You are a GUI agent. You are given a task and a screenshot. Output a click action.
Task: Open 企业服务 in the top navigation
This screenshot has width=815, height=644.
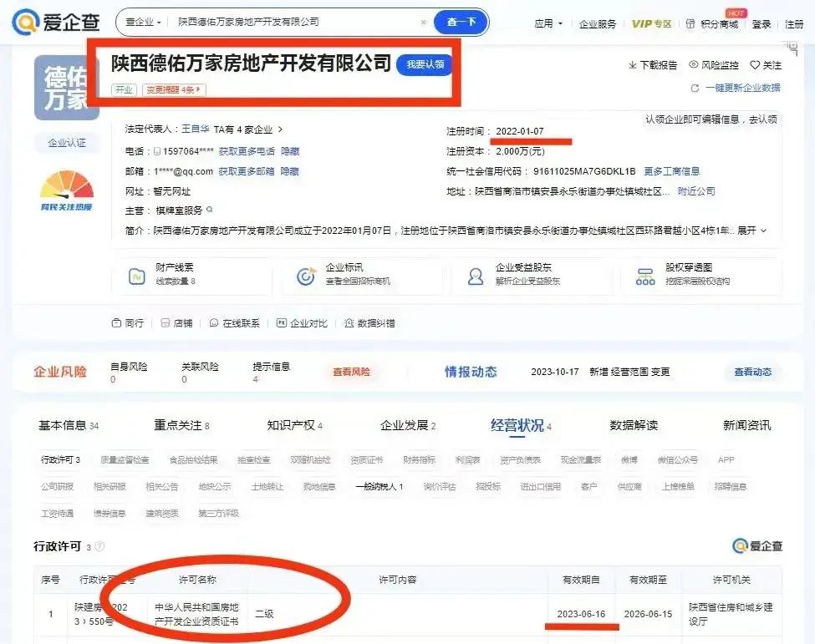598,24
